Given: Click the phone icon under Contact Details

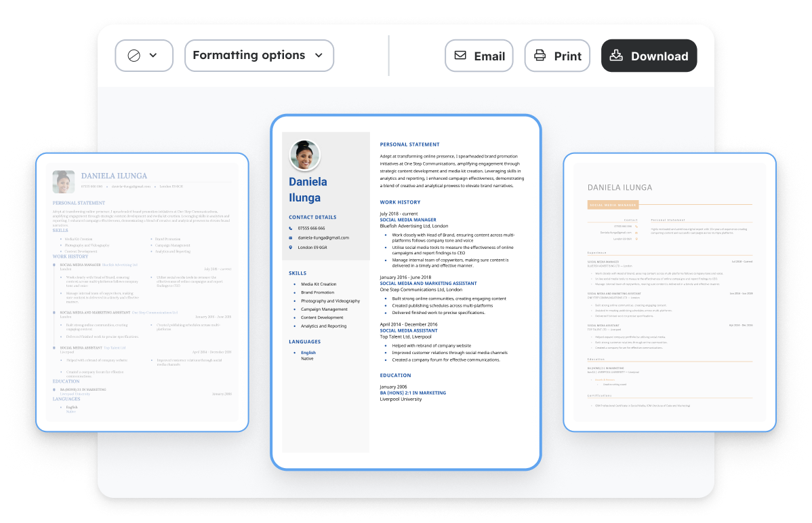Looking at the screenshot, I should (291, 228).
